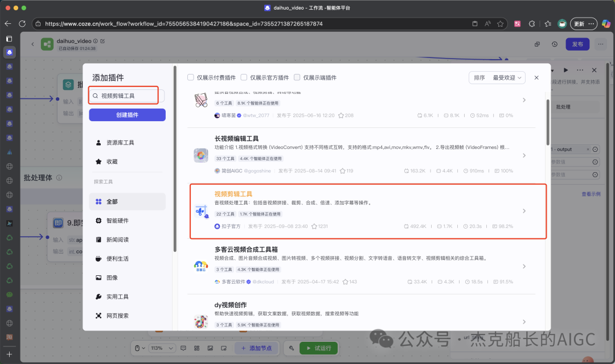The width and height of the screenshot is (615, 364).
Task: Click the auto-layout grid icon in bottom toolbar
Action: [197, 348]
